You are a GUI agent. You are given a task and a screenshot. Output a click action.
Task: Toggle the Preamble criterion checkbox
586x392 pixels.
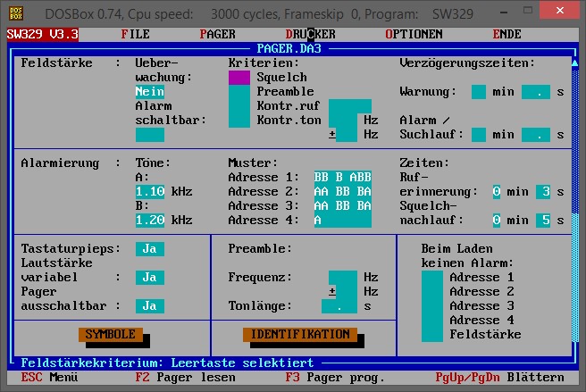[239, 92]
